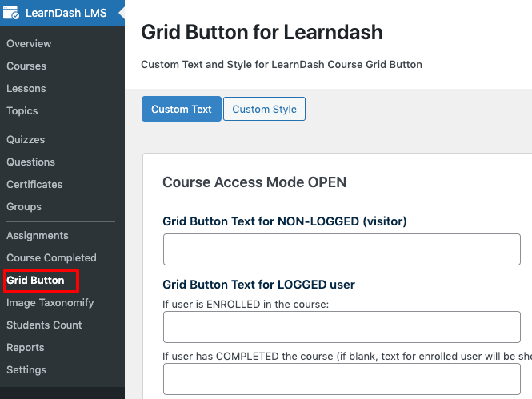Click 'Grid Button Text for LOGGED user' label
The width and height of the screenshot is (532, 399).
tap(258, 285)
